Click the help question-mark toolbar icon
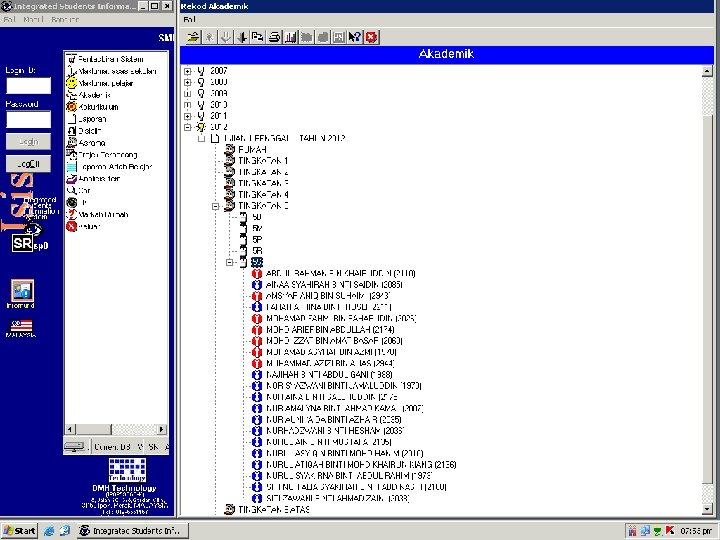 tap(355, 37)
